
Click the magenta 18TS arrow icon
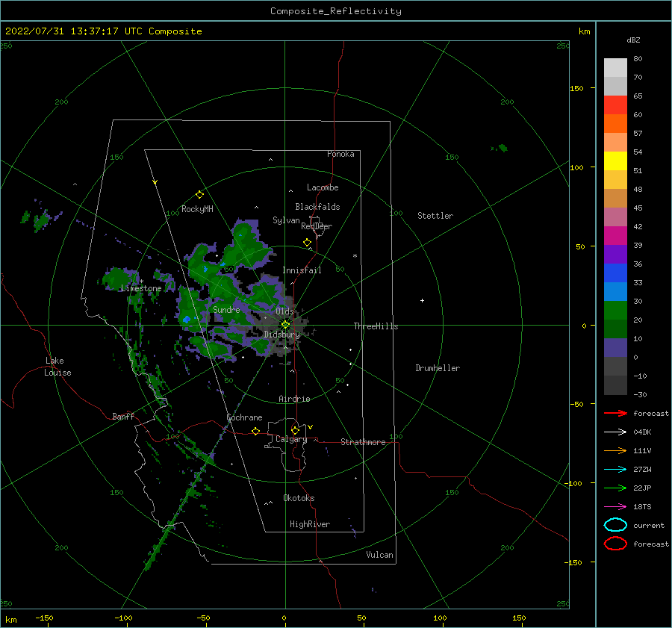pyautogui.click(x=615, y=507)
